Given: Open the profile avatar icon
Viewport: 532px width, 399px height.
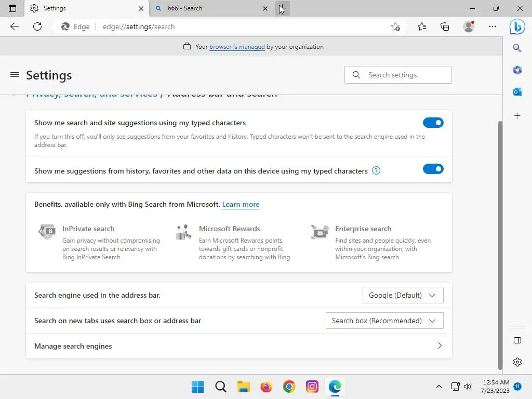Looking at the screenshot, I should [x=469, y=26].
